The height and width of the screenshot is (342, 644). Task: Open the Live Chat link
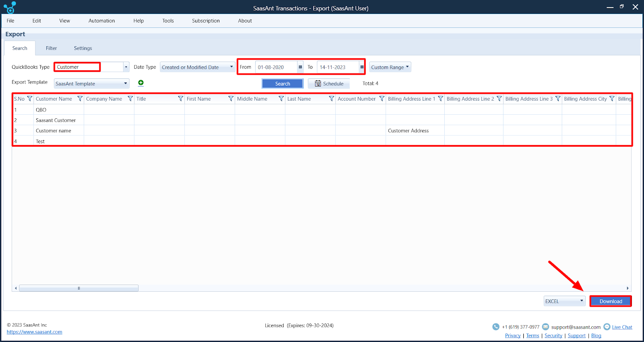pyautogui.click(x=622, y=327)
